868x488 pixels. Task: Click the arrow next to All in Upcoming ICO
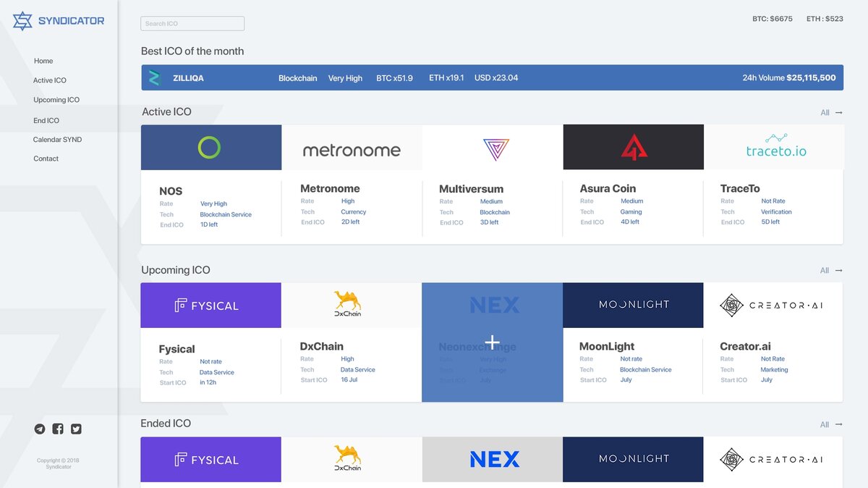click(839, 271)
